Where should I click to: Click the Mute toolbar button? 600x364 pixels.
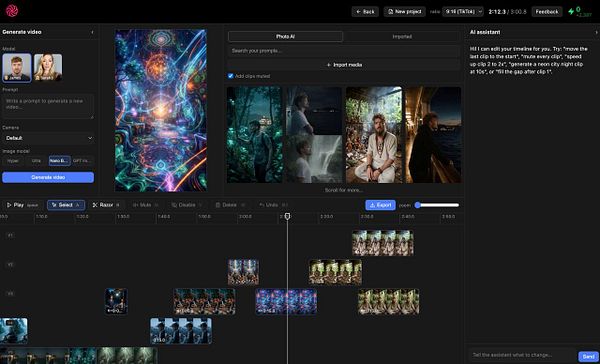click(145, 205)
